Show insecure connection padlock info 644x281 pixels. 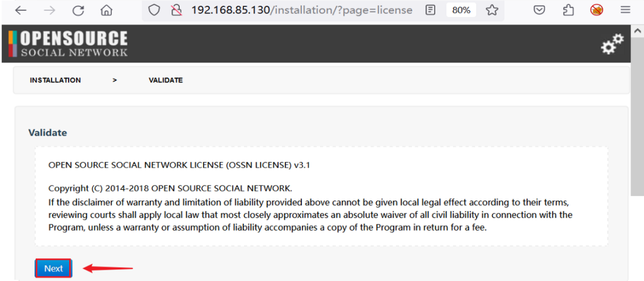point(176,10)
